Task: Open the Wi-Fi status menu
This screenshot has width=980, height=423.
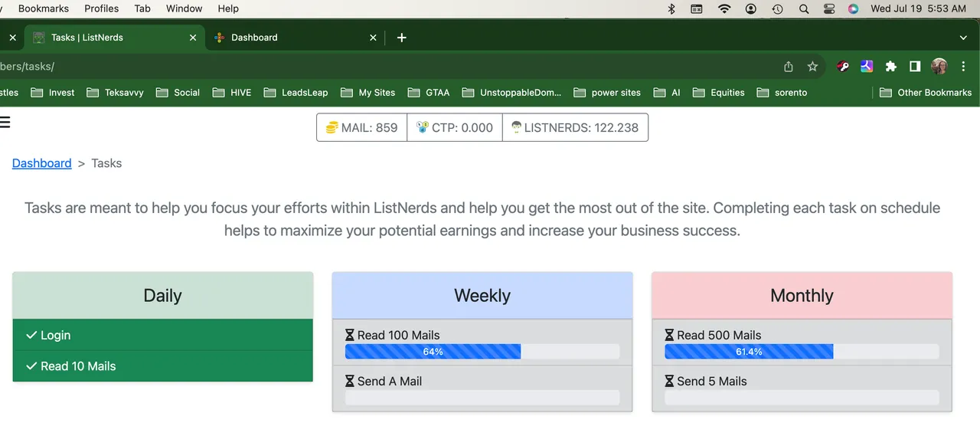Action: [x=724, y=9]
